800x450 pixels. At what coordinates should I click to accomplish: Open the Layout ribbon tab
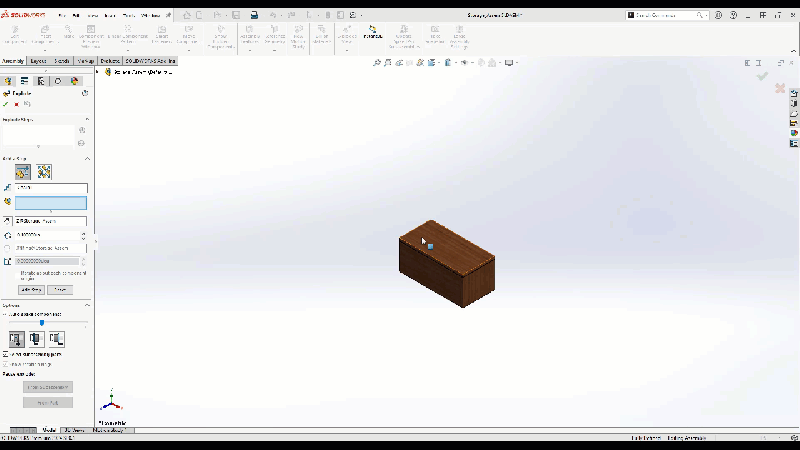[x=39, y=61]
